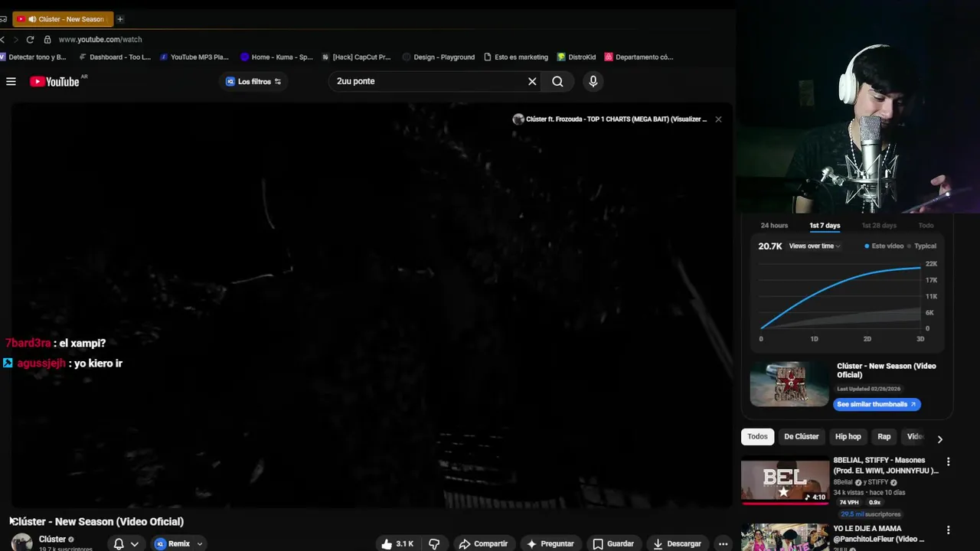Open options menu for 8BELIAL Masones video

click(x=948, y=461)
